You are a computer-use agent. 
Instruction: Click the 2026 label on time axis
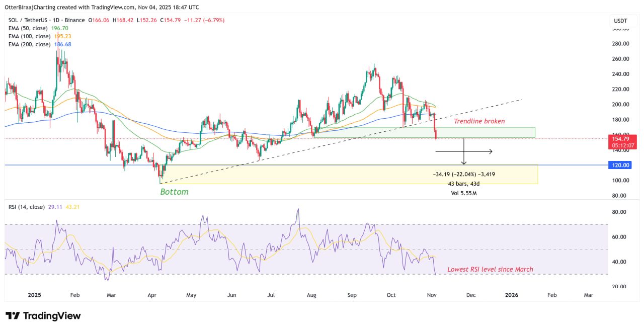point(511,295)
